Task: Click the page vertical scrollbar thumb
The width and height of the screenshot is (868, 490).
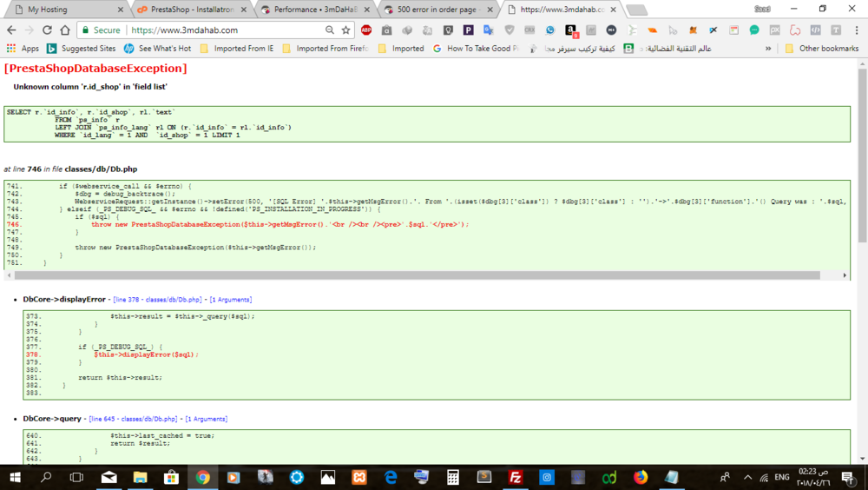Action: click(x=863, y=156)
